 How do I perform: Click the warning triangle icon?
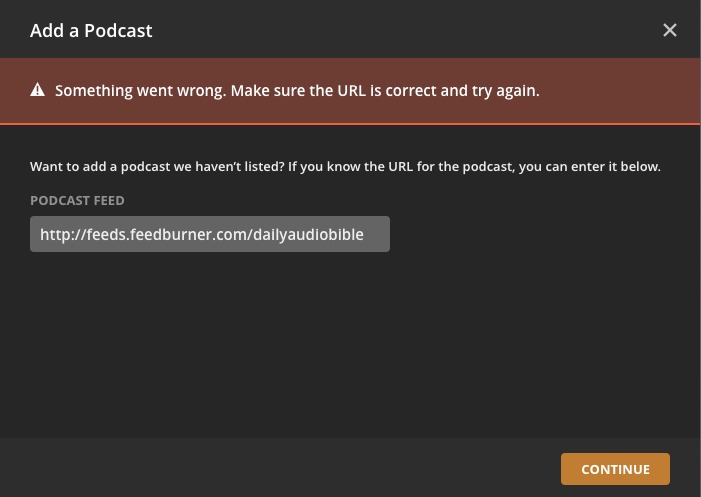(38, 90)
